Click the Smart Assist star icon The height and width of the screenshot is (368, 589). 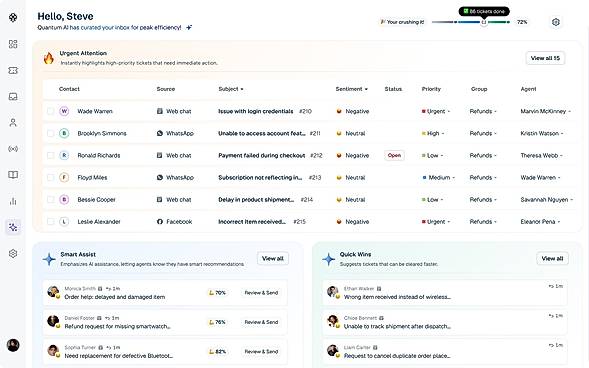coord(49,259)
